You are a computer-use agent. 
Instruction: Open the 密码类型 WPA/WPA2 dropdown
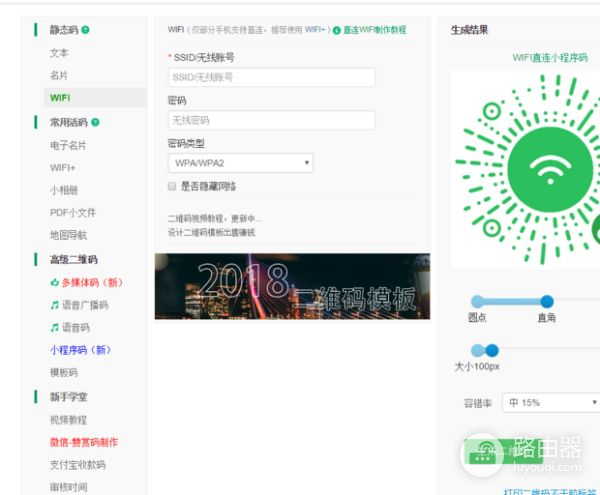pos(240,163)
